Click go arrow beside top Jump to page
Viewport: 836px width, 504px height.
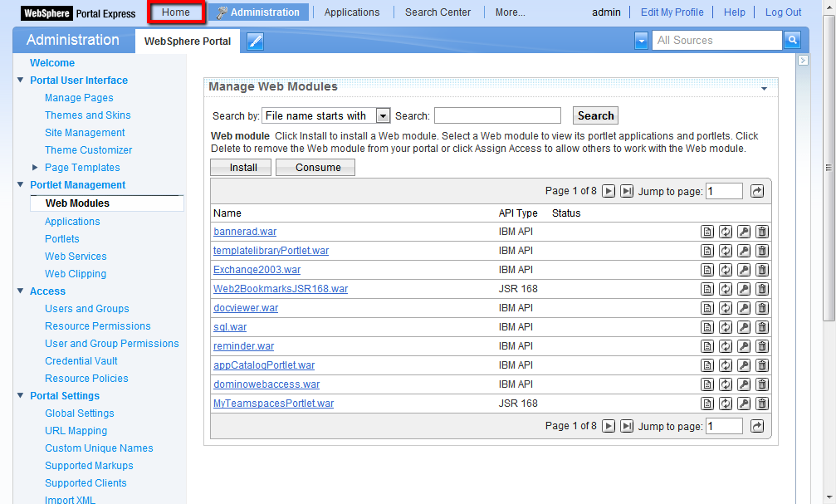[757, 191]
